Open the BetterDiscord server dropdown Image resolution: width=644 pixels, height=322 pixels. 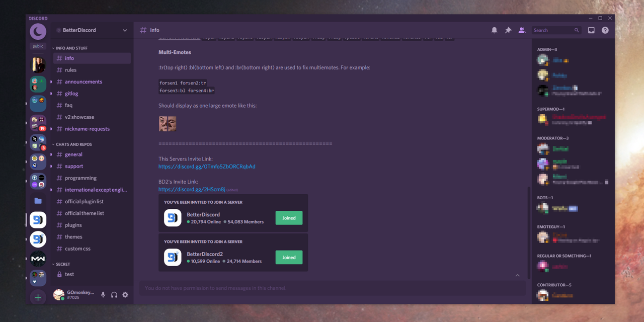pos(91,30)
